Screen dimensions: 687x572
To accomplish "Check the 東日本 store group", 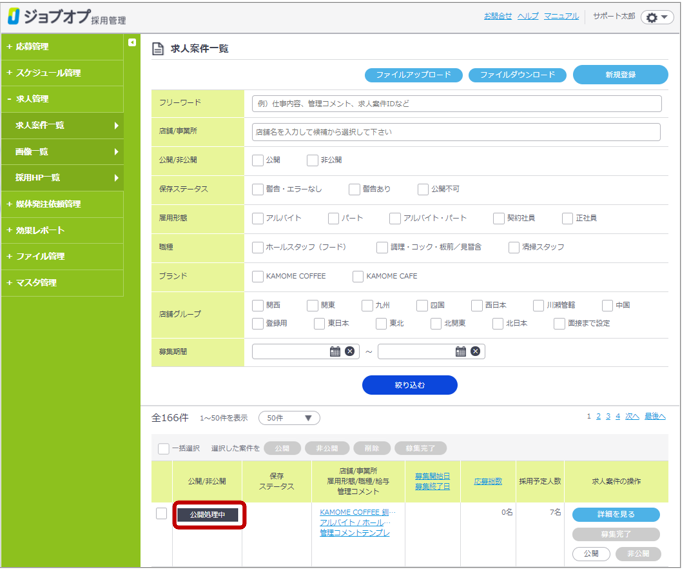I will (319, 323).
